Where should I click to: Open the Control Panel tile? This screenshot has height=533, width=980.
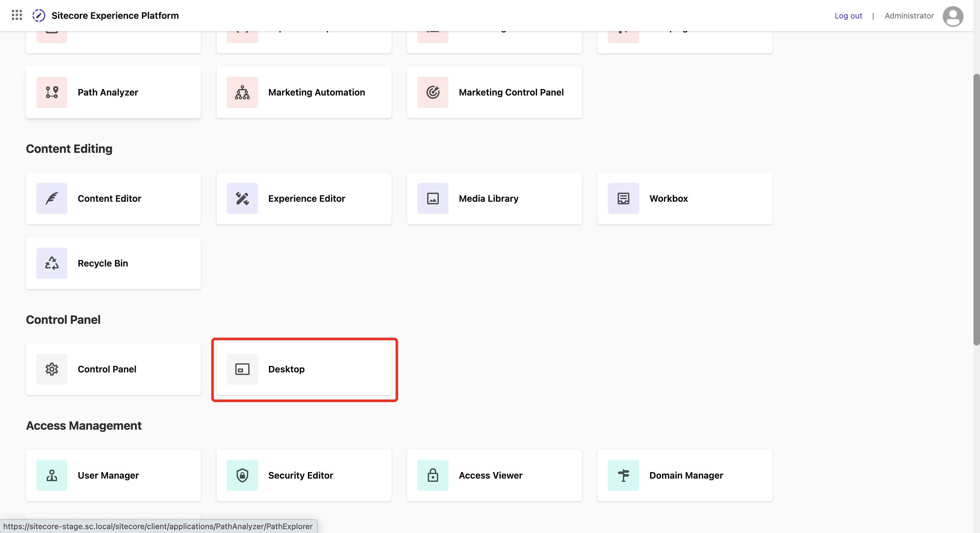[x=113, y=369]
